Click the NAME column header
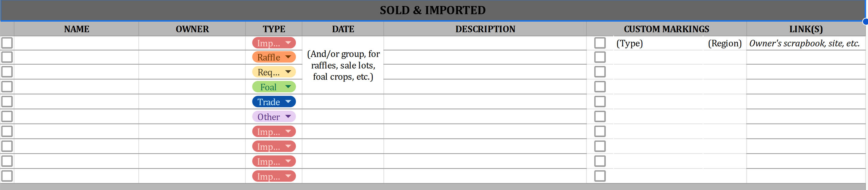Image resolution: width=868 pixels, height=190 pixels. pos(77,29)
